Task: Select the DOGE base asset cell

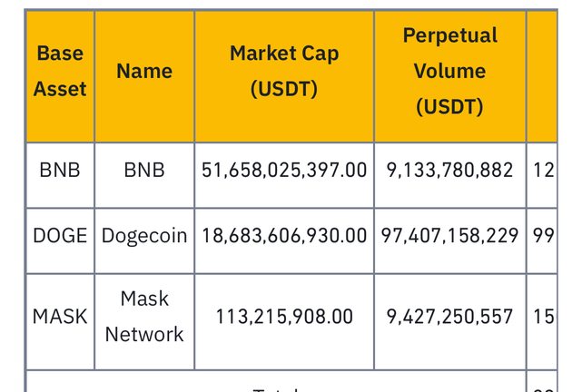Action: point(60,235)
